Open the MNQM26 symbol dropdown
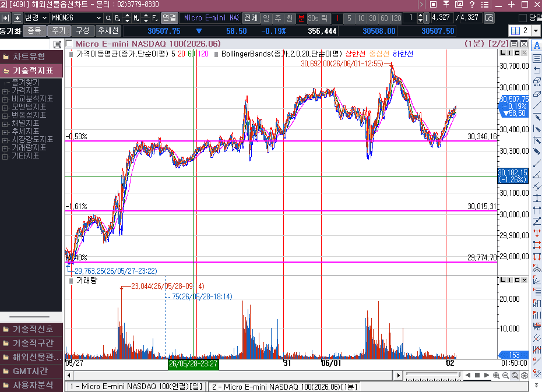This screenshot has height=392, width=542. [98, 18]
